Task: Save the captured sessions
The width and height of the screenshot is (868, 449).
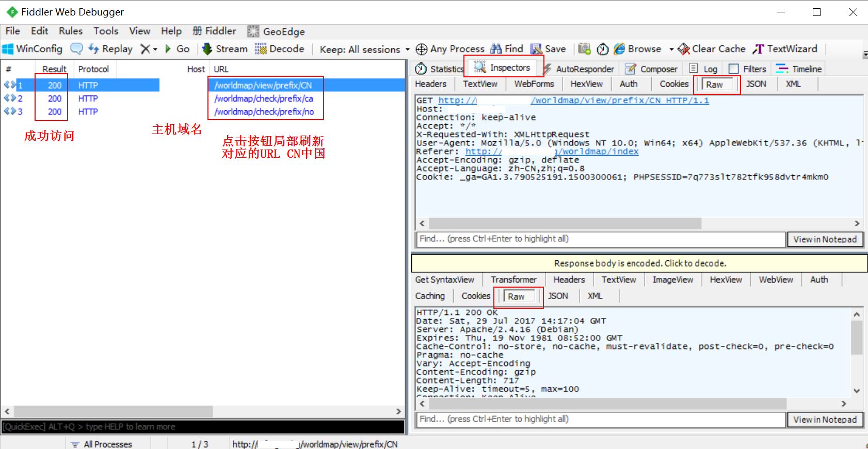Action: point(549,49)
